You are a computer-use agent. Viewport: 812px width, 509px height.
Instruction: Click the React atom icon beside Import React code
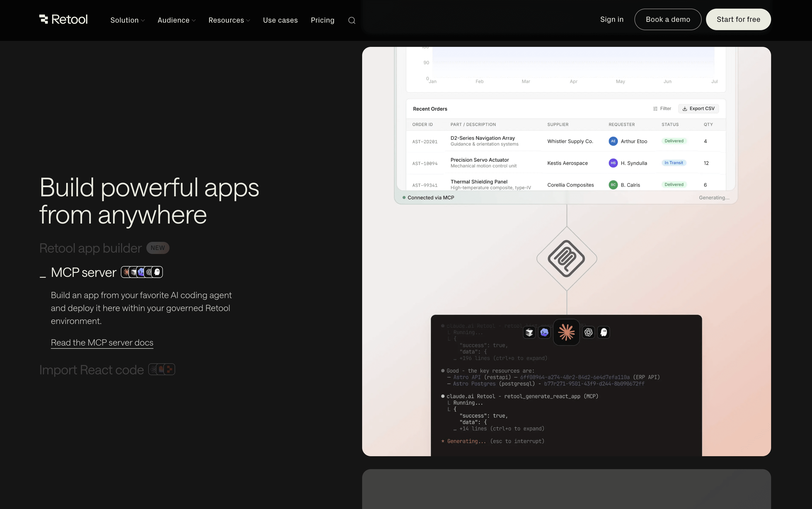click(x=153, y=369)
